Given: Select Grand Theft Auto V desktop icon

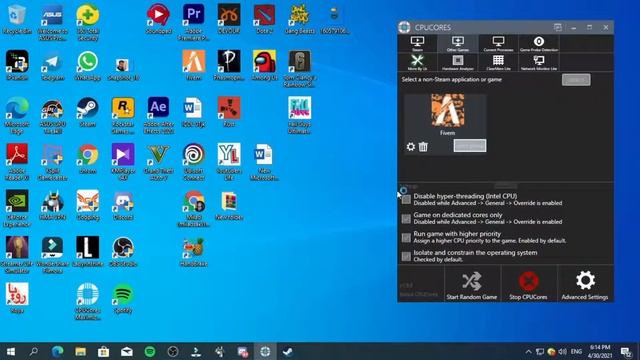Looking at the screenshot, I should (x=158, y=162).
